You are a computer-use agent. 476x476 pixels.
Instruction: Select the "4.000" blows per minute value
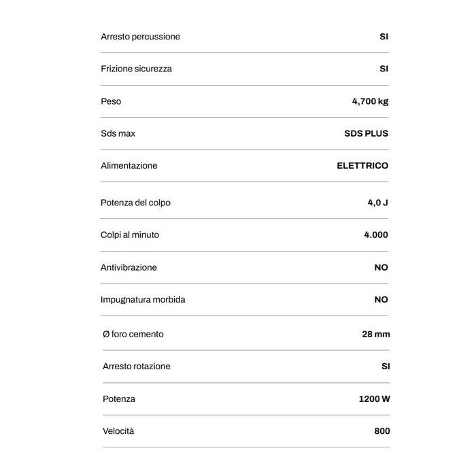point(376,235)
